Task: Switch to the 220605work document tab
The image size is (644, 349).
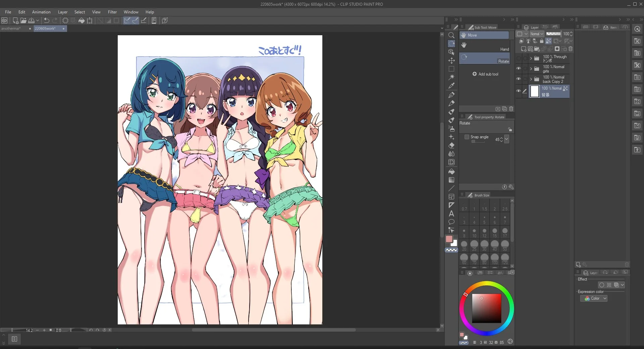Action: (50, 29)
